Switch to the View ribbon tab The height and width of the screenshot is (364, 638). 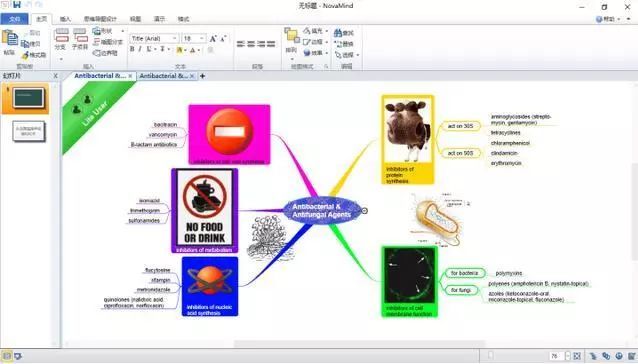click(135, 19)
